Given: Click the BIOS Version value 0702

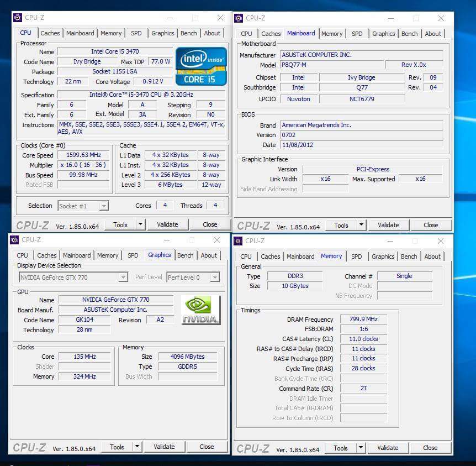Looking at the screenshot, I should pos(361,135).
